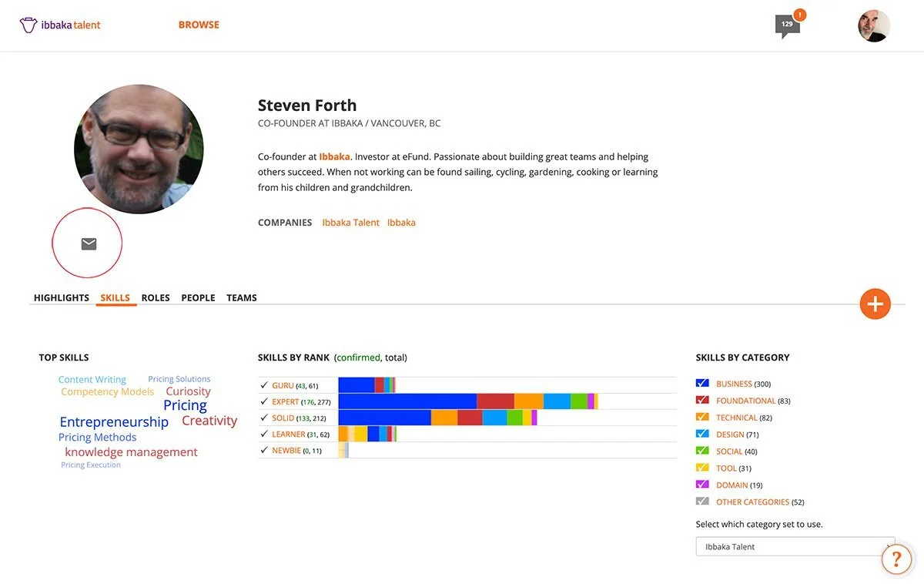Image resolution: width=924 pixels, height=584 pixels.
Task: Click the GURU rank label
Action: 283,385
